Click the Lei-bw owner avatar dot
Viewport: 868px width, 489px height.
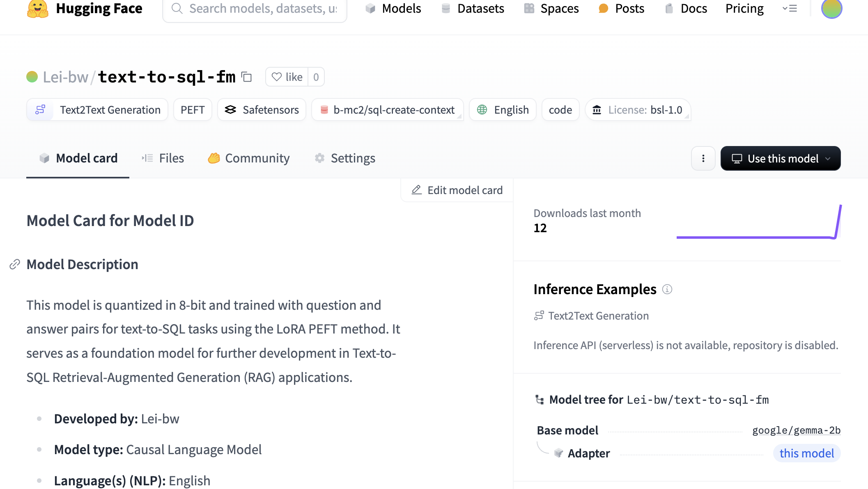(32, 77)
